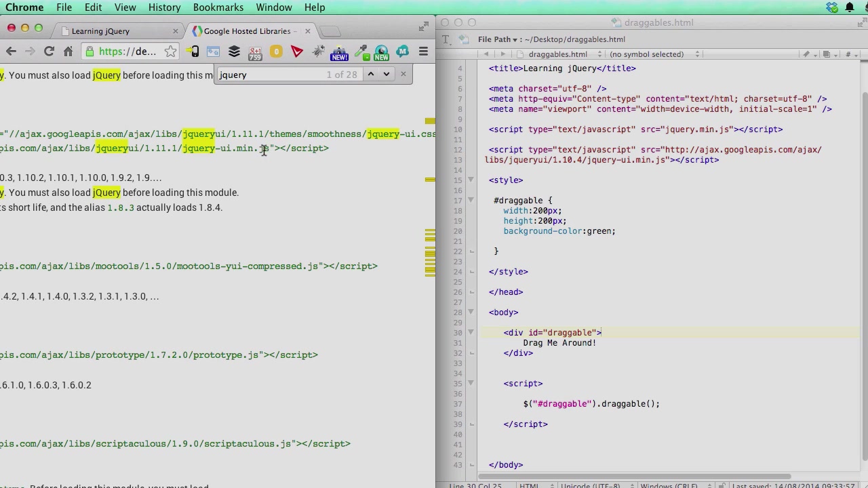The image size is (868, 488).
Task: Jump to previous find match
Action: pyautogui.click(x=370, y=75)
